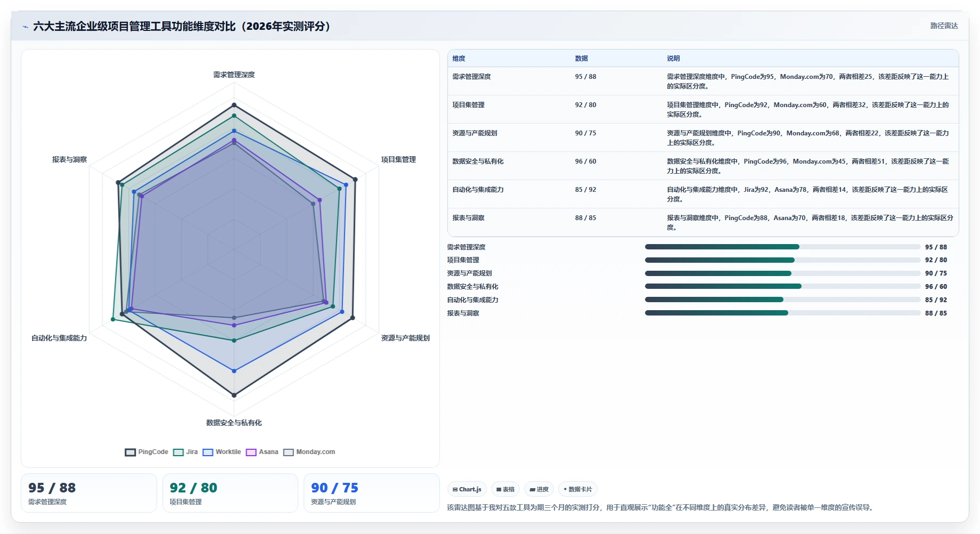Click the 96 / 60 value in the table

585,161
